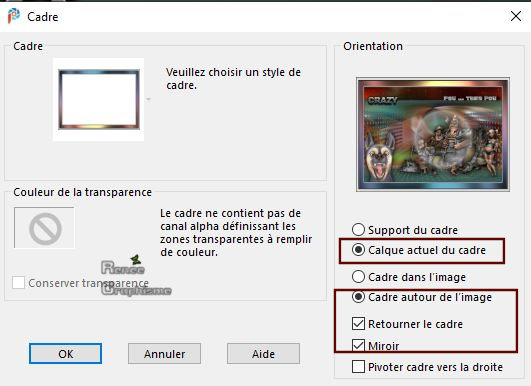
Task: Confirm with the OK button
Action: (65, 354)
